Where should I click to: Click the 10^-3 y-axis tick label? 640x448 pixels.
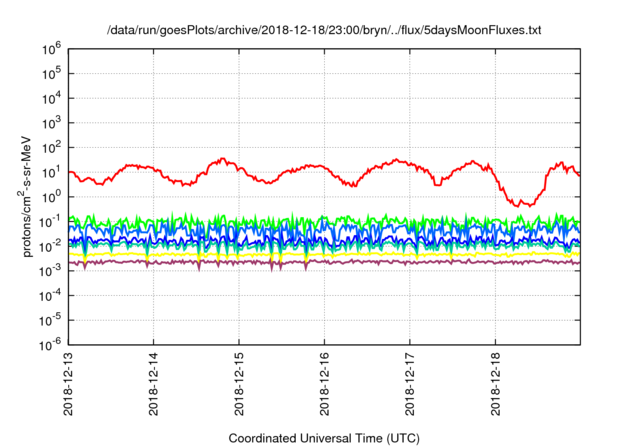[51, 271]
